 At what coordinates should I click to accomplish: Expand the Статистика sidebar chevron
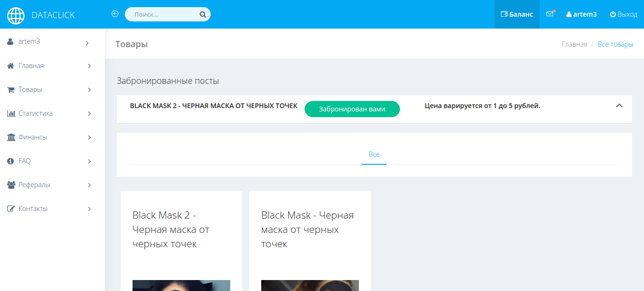90,114
